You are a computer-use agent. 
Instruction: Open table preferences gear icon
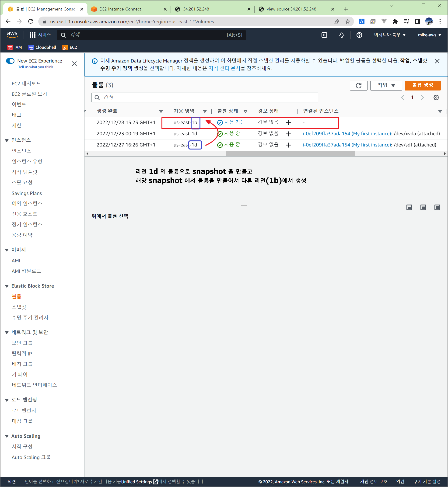(x=436, y=97)
